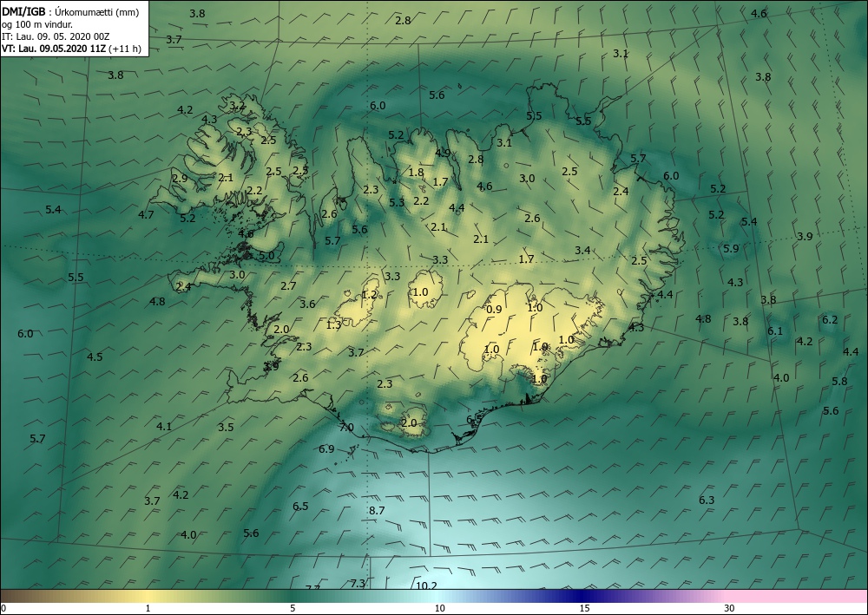Select the 4.7 value west of the Westfjords

click(146, 214)
